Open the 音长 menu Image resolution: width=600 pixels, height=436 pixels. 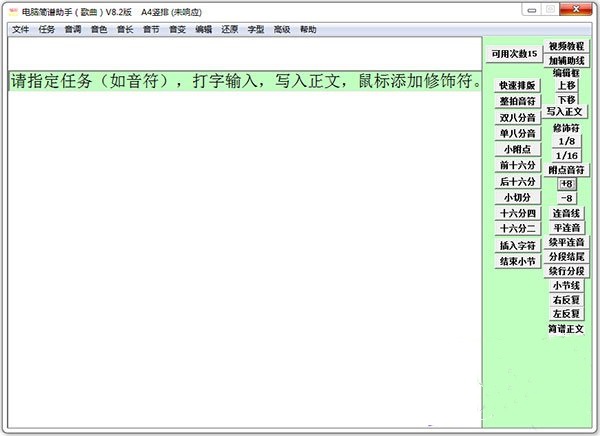tap(125, 29)
